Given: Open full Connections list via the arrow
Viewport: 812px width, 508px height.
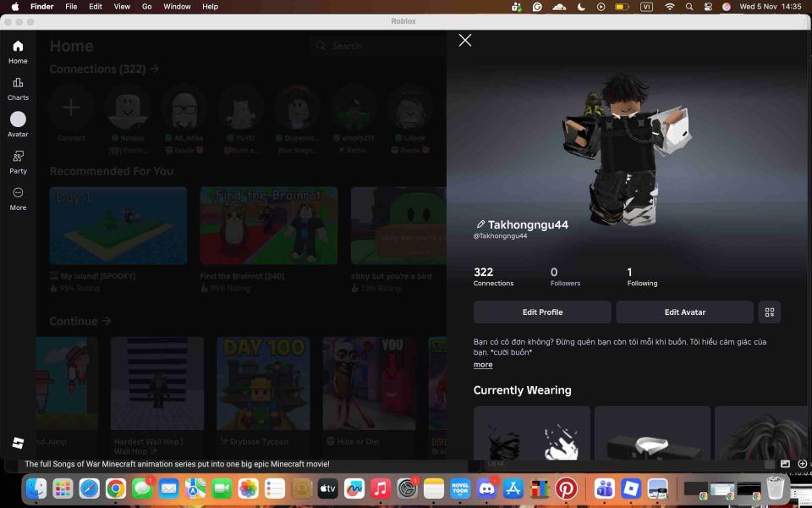Looking at the screenshot, I should (x=155, y=69).
